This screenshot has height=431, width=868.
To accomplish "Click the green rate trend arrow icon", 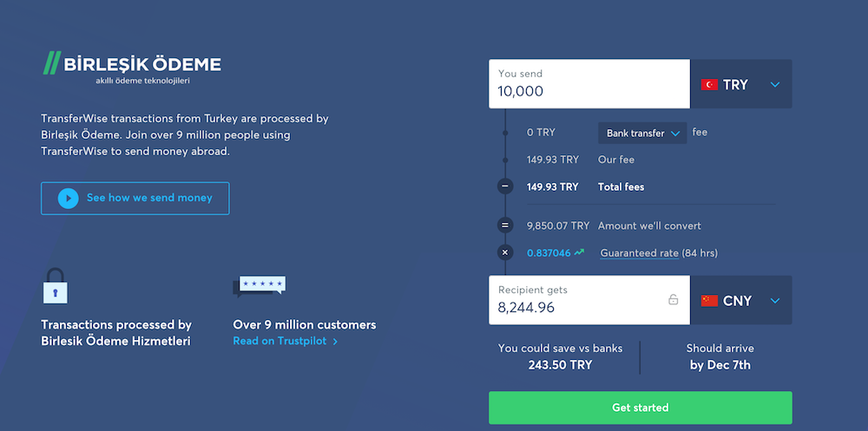I will point(579,252).
